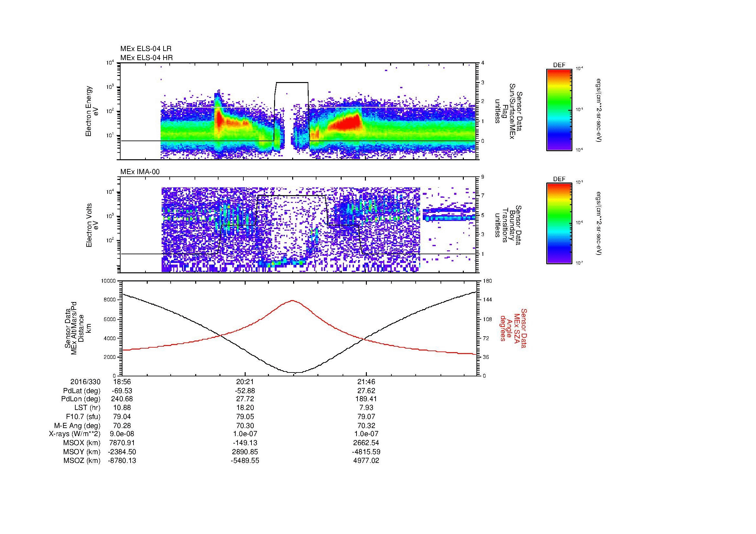Select the '20:21' time tick label
The image size is (756, 534).
(245, 382)
